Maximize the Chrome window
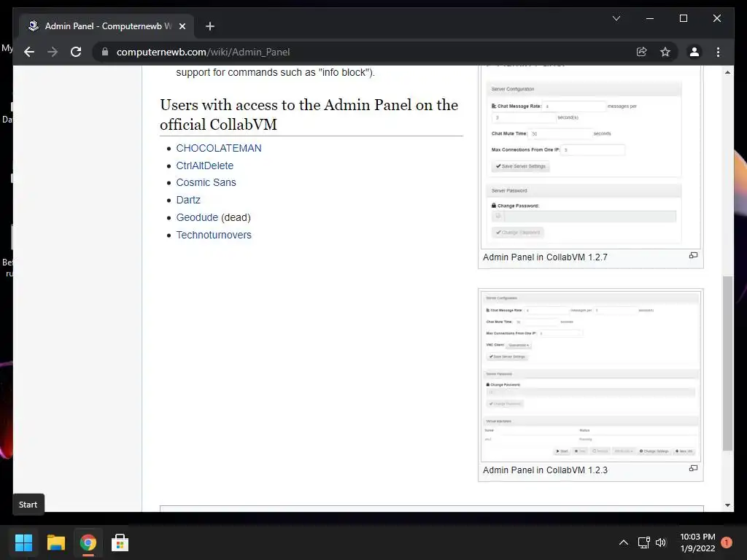 coord(683,18)
